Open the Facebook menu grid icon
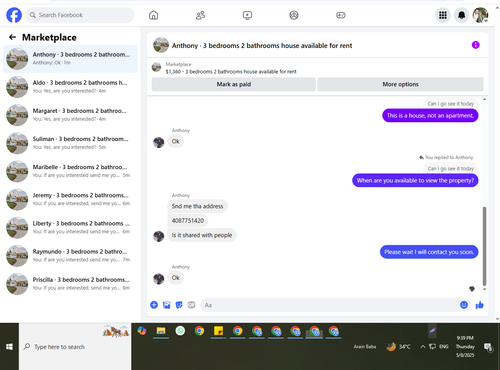The image size is (500, 370). (x=443, y=15)
